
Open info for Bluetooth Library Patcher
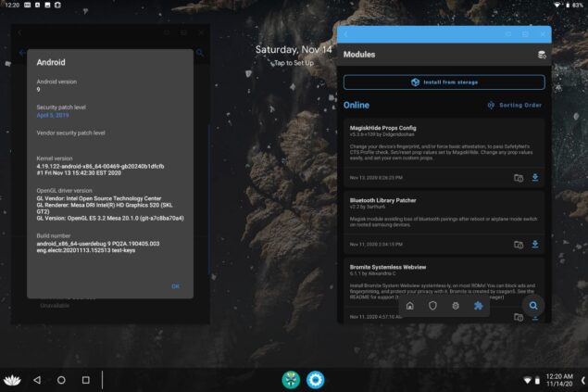click(x=519, y=244)
